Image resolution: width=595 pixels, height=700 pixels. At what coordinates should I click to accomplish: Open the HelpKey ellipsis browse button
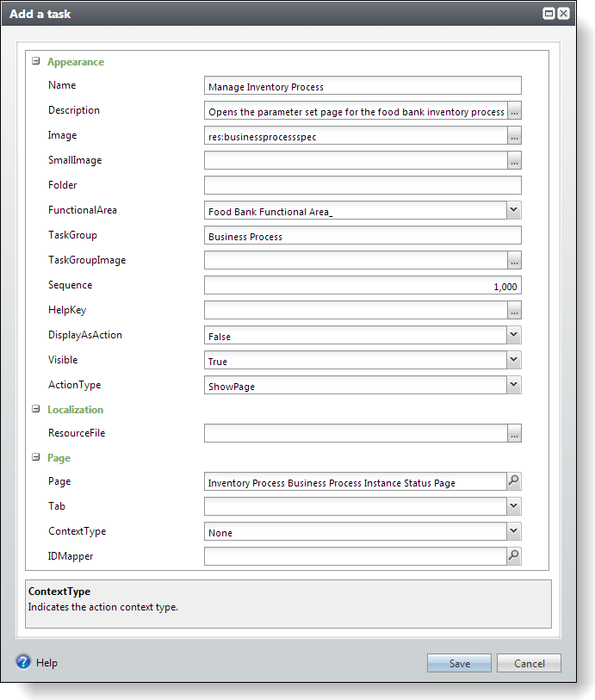(x=514, y=311)
